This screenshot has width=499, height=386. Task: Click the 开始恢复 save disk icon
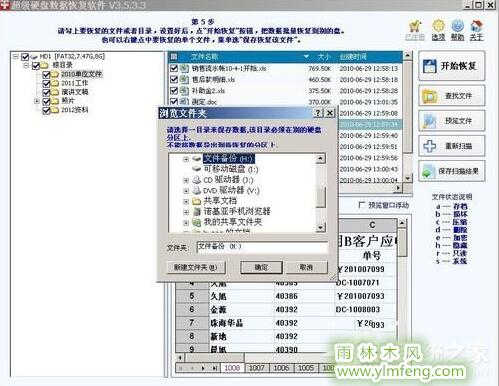(430, 66)
